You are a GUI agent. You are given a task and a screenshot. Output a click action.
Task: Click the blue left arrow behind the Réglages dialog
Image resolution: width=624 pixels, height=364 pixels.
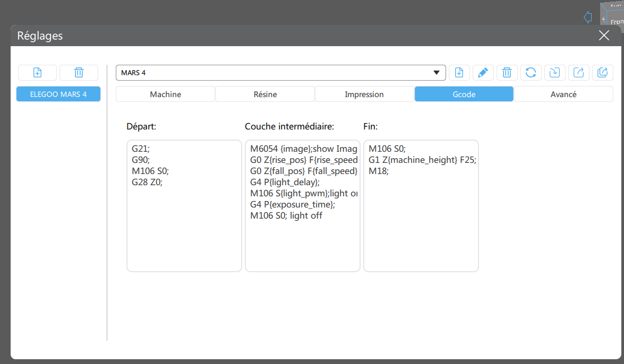tap(588, 17)
